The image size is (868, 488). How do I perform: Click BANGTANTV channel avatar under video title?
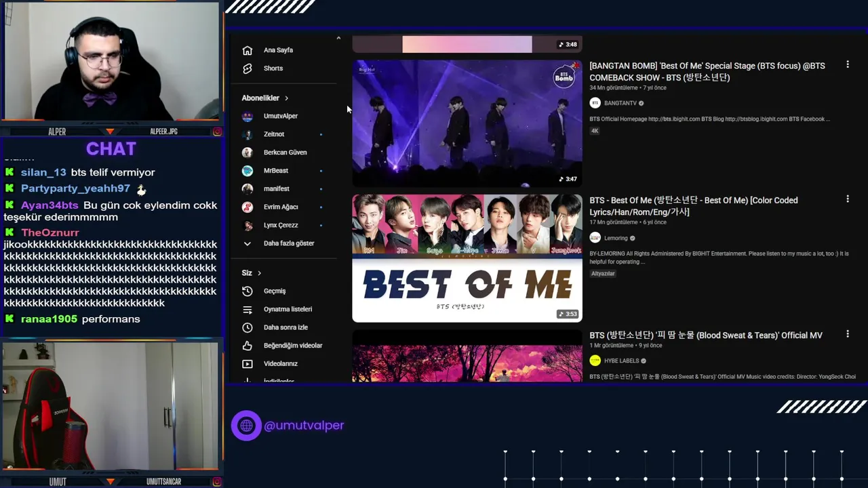(595, 103)
